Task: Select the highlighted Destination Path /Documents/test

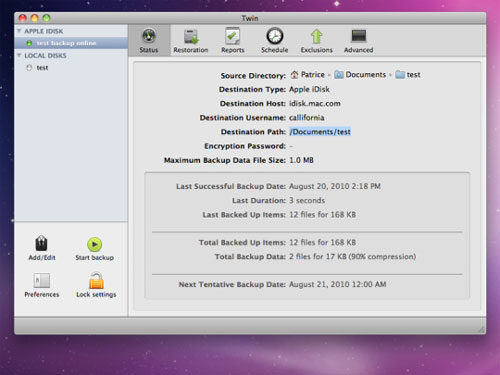Action: (320, 132)
